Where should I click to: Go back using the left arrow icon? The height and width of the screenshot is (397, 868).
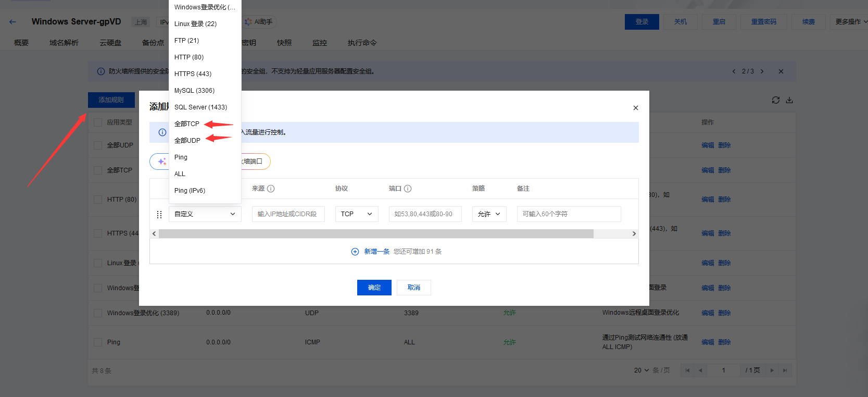click(12, 22)
